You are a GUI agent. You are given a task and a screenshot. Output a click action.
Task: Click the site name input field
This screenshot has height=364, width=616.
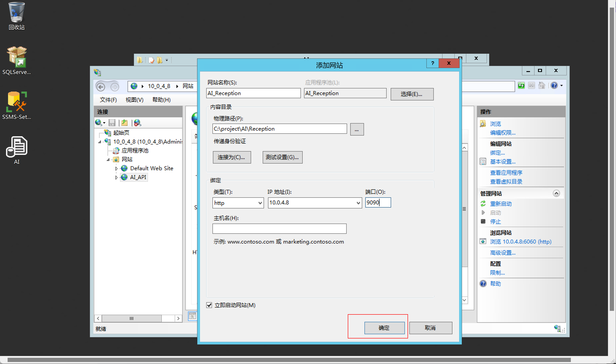coord(253,93)
